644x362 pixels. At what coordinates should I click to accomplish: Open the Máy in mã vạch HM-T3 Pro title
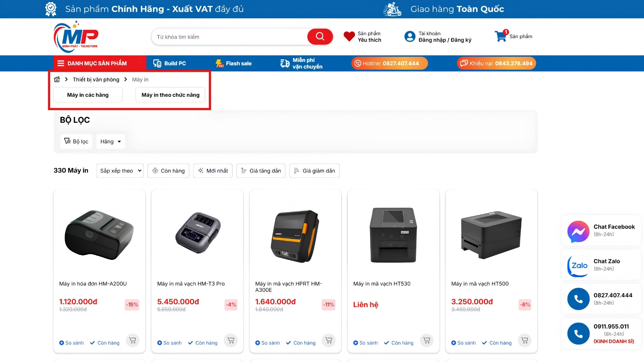pos(191,284)
